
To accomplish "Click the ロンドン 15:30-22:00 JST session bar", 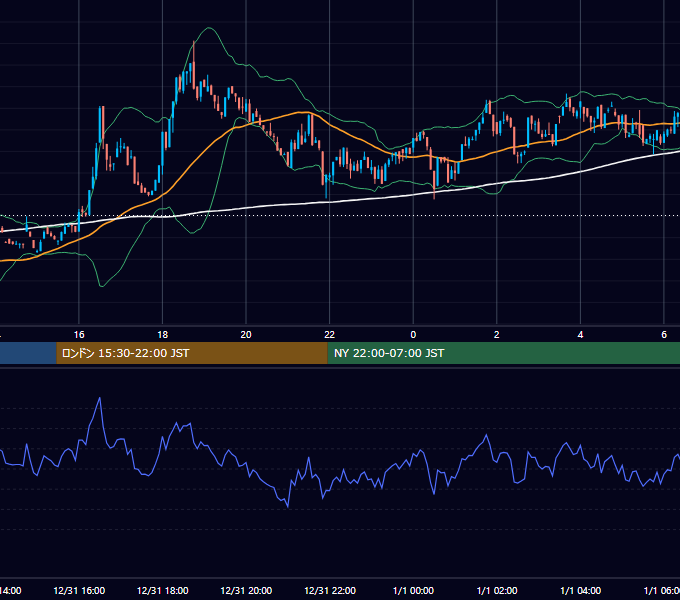I will coord(192,353).
